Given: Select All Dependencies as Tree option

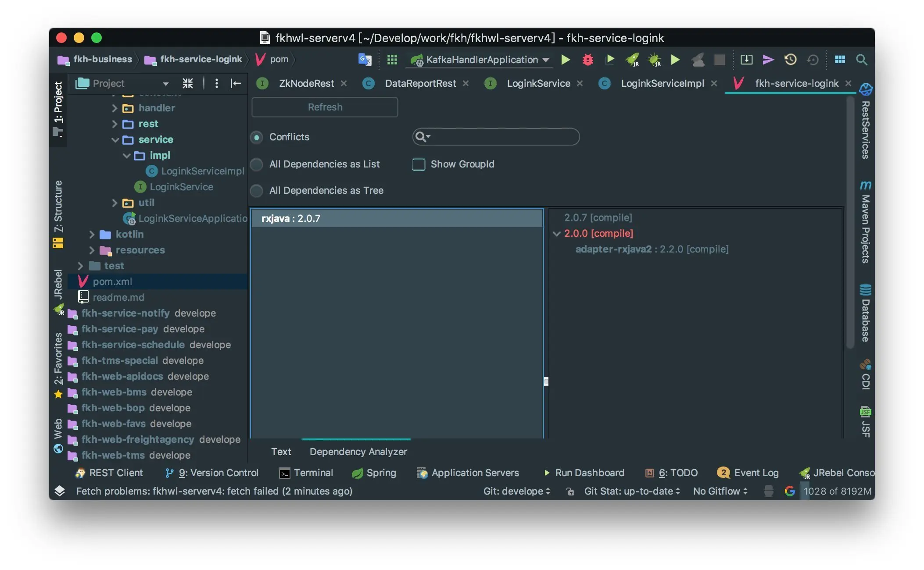Looking at the screenshot, I should 257,191.
